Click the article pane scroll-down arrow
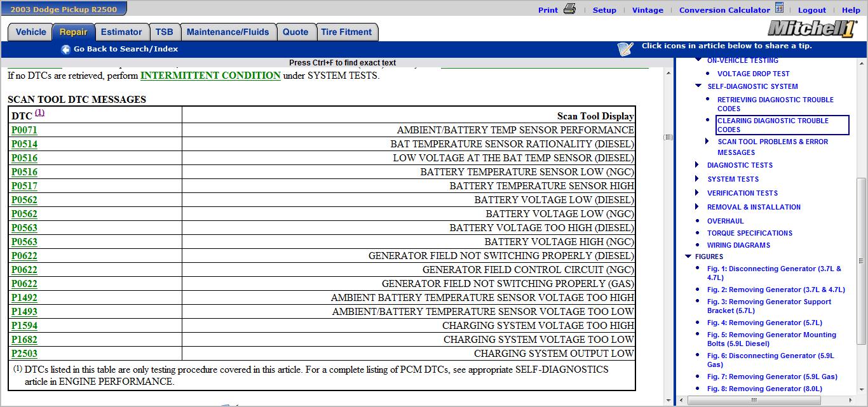 click(668, 401)
